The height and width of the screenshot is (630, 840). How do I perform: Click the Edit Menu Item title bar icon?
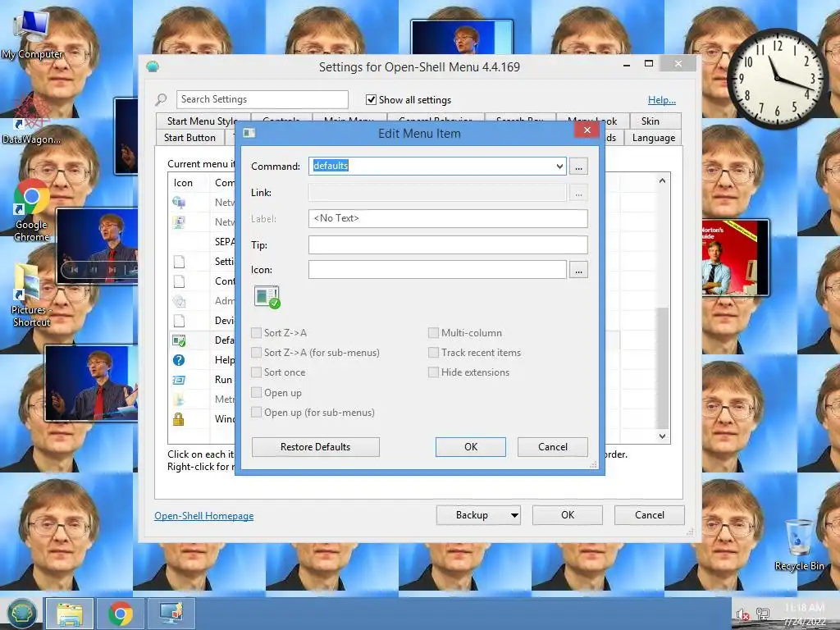tap(249, 133)
